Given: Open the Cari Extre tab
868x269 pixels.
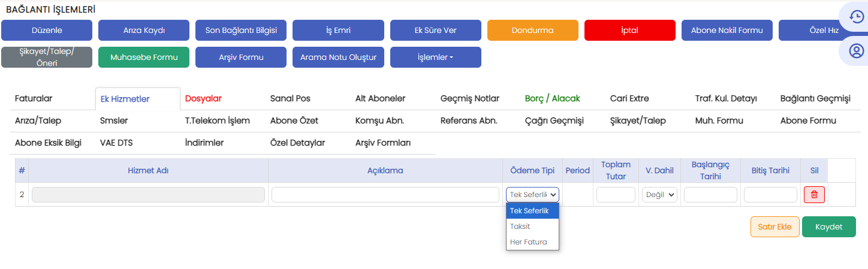Looking at the screenshot, I should coord(629,98).
